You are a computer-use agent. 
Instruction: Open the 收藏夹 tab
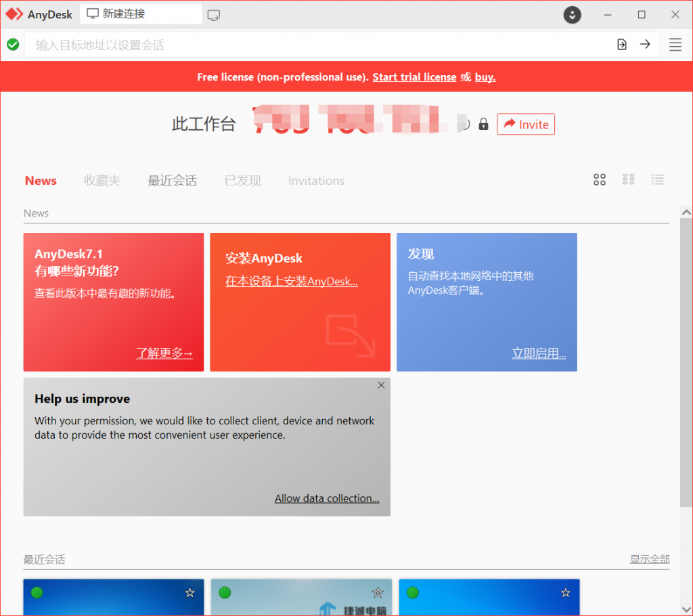[102, 181]
